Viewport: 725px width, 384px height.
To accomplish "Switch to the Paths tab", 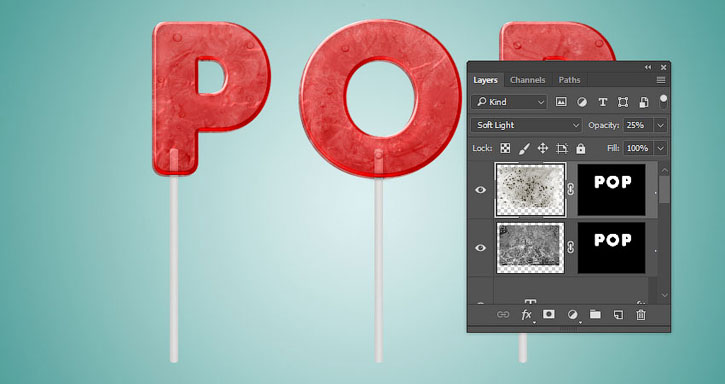I will [569, 80].
